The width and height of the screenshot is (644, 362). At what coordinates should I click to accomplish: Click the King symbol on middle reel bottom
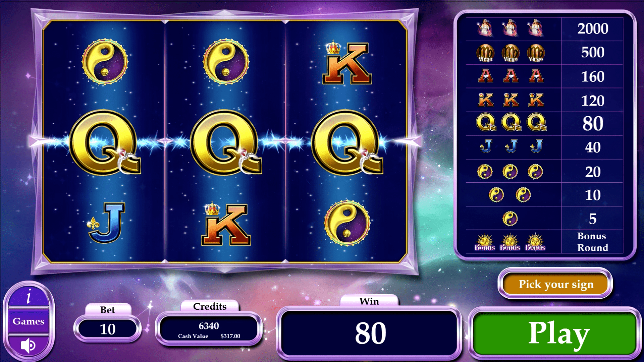[226, 224]
